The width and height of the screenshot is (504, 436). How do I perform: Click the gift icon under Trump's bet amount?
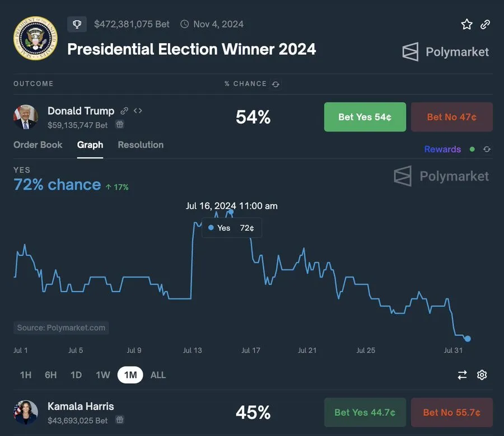point(120,124)
